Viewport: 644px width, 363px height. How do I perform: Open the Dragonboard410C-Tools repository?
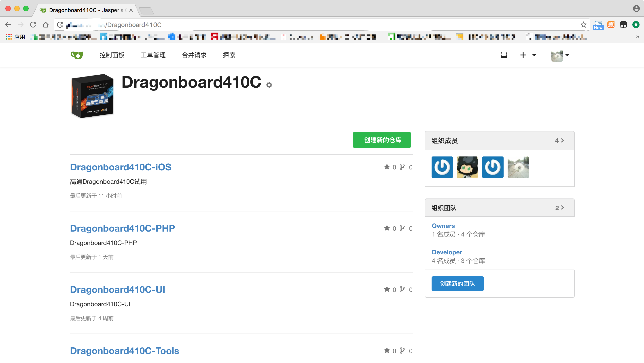125,351
